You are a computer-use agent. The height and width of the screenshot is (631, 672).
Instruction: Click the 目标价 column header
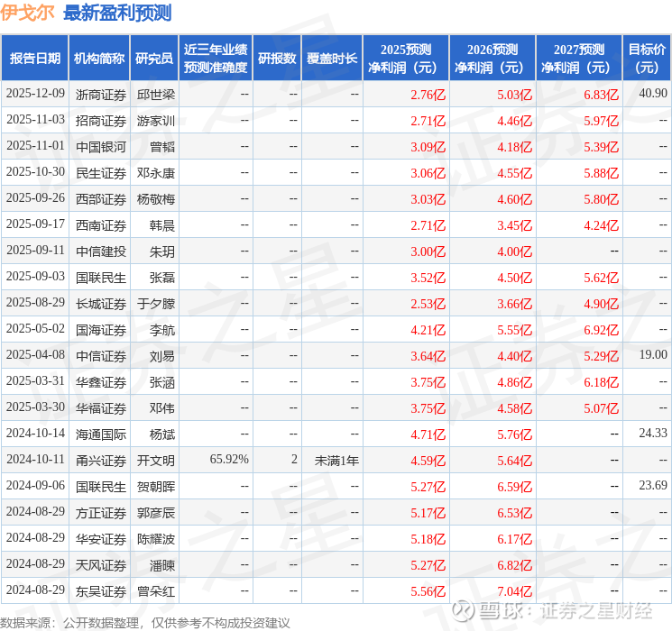[x=647, y=59]
